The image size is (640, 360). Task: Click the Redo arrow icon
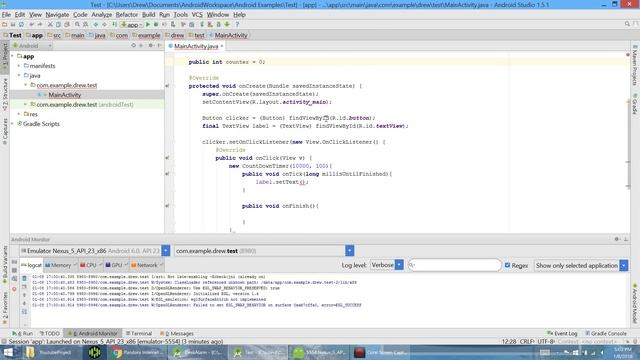40,24
